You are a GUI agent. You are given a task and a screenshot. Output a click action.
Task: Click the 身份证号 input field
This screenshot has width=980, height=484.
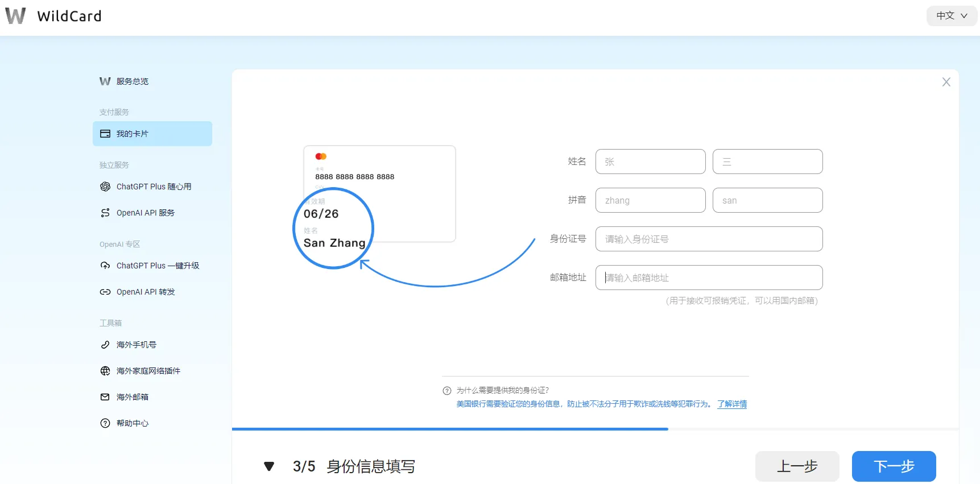[709, 239]
